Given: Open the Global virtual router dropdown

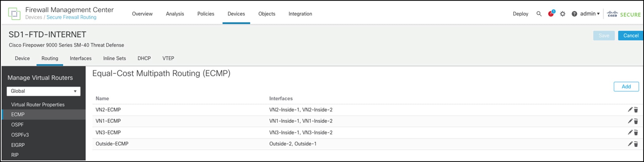Looking at the screenshot, I should tap(44, 91).
